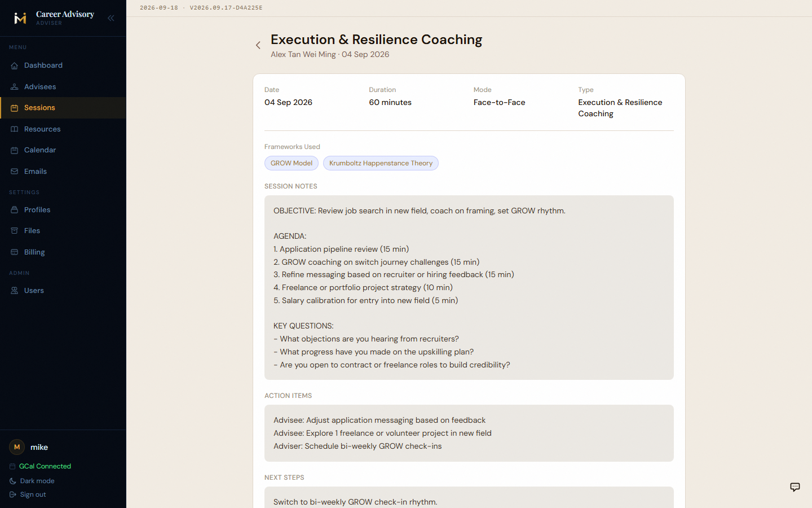Viewport: 812px width, 508px height.
Task: Click question about contract or freelance roles
Action: 392,365
